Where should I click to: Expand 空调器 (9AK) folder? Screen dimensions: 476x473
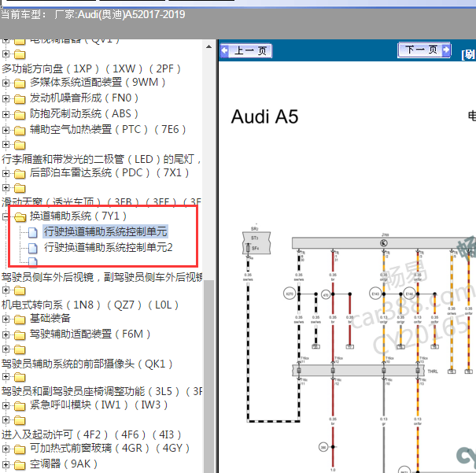click(x=6, y=464)
